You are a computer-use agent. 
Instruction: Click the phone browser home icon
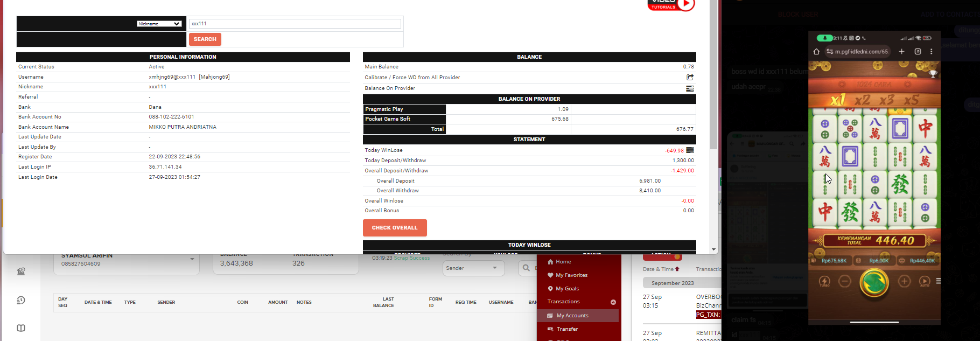coord(816,52)
